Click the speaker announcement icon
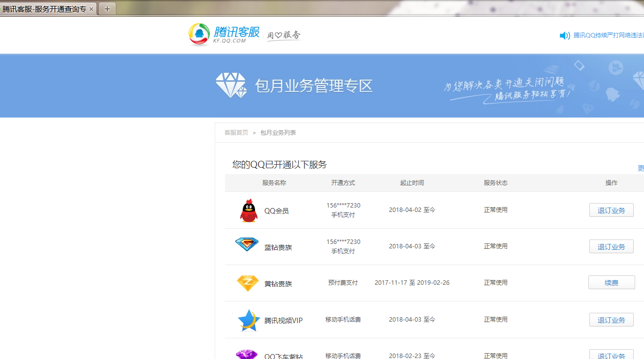The width and height of the screenshot is (644, 359). point(565,35)
